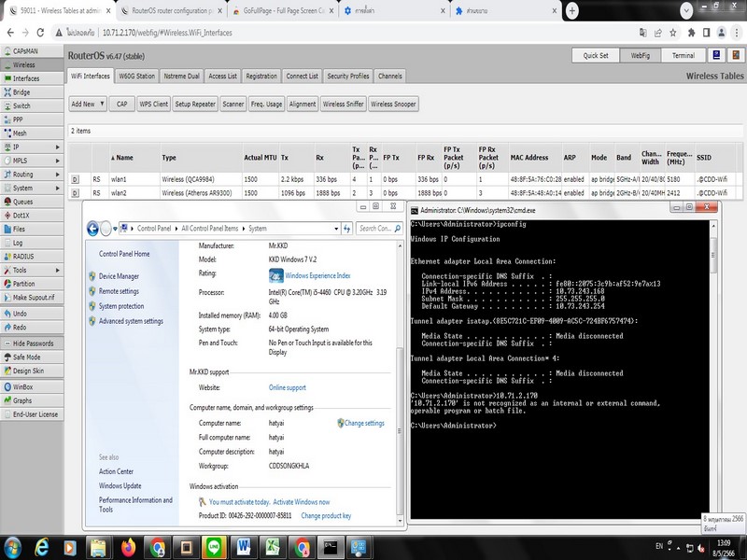Viewport: 747px width, 560px height.
Task: Open Design Skin in sidebar
Action: (32, 371)
